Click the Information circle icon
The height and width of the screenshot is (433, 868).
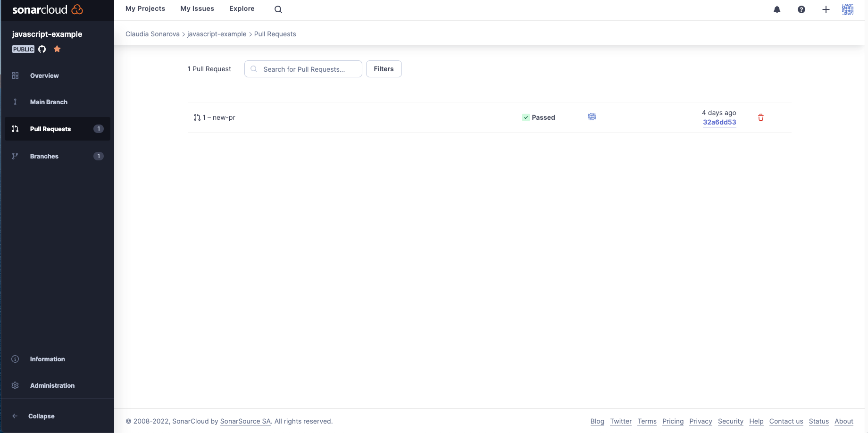pyautogui.click(x=15, y=359)
